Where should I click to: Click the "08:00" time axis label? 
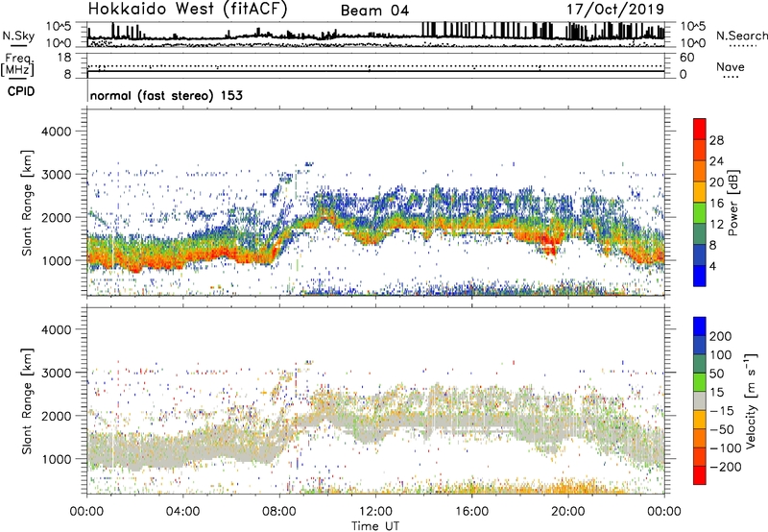(x=279, y=512)
